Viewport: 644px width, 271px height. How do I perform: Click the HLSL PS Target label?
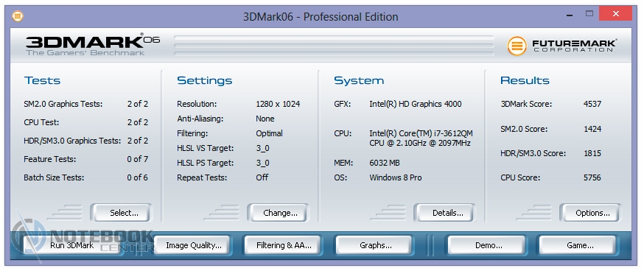[x=206, y=163]
